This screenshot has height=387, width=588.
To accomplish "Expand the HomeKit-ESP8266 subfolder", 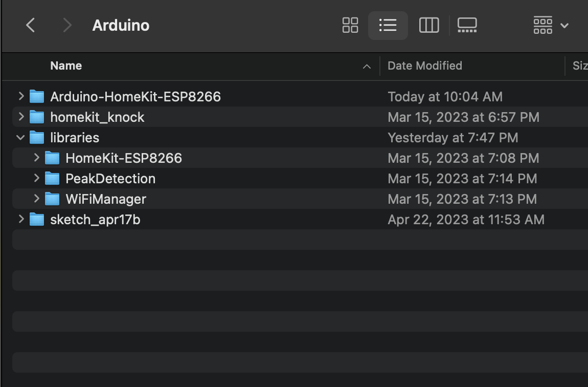I will [36, 158].
